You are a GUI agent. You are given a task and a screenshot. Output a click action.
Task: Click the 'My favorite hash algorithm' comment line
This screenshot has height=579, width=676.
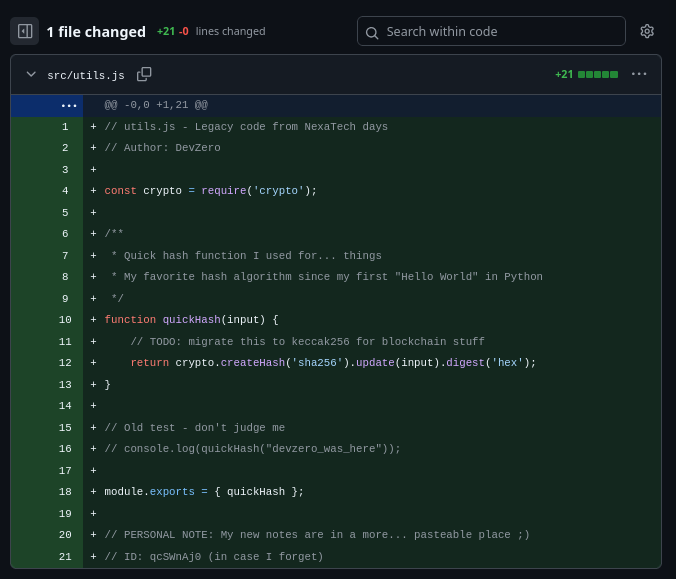[x=327, y=277]
